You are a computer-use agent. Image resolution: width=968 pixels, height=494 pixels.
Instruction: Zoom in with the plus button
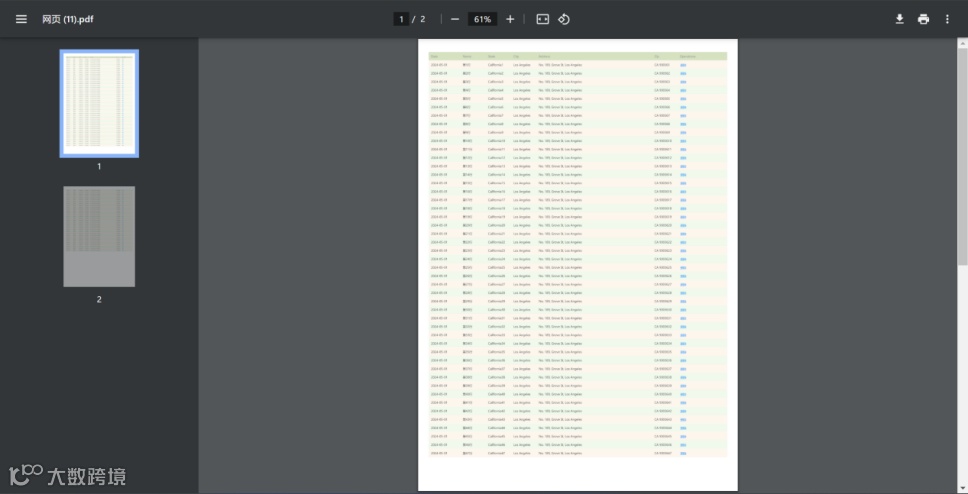(510, 19)
